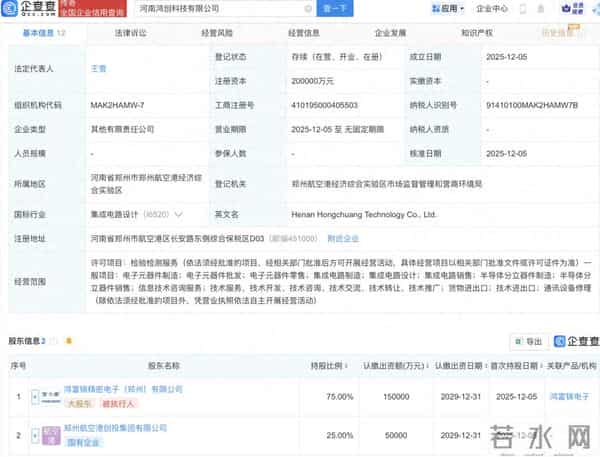Open the Qichacha logo home link
The height and width of the screenshot is (457, 600).
tap(28, 8)
